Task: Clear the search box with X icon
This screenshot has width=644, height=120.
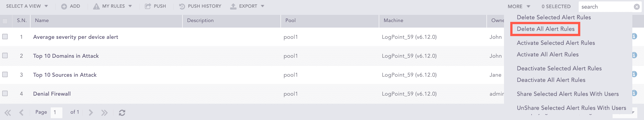Action: click(x=637, y=7)
